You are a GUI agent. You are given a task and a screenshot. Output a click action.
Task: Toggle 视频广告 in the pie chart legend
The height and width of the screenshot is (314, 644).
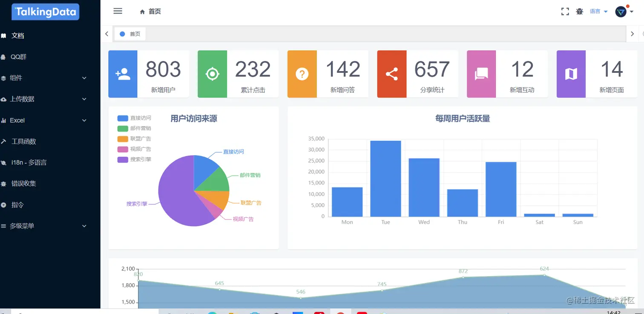(134, 149)
